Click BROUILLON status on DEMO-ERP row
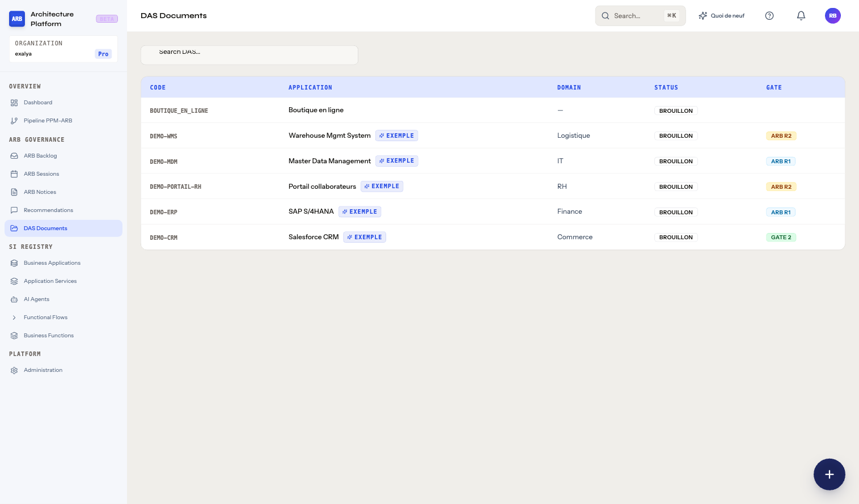 tap(676, 213)
